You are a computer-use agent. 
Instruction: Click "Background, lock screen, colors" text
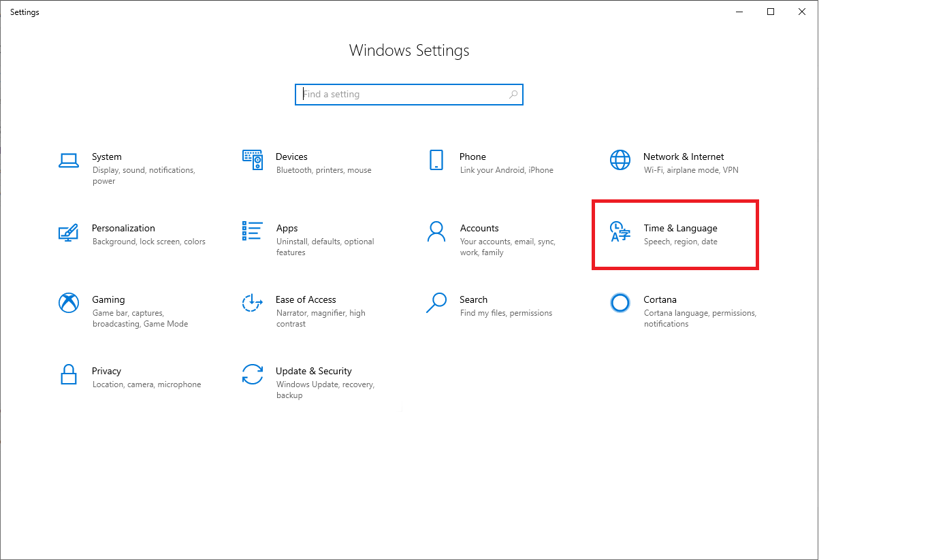point(149,242)
